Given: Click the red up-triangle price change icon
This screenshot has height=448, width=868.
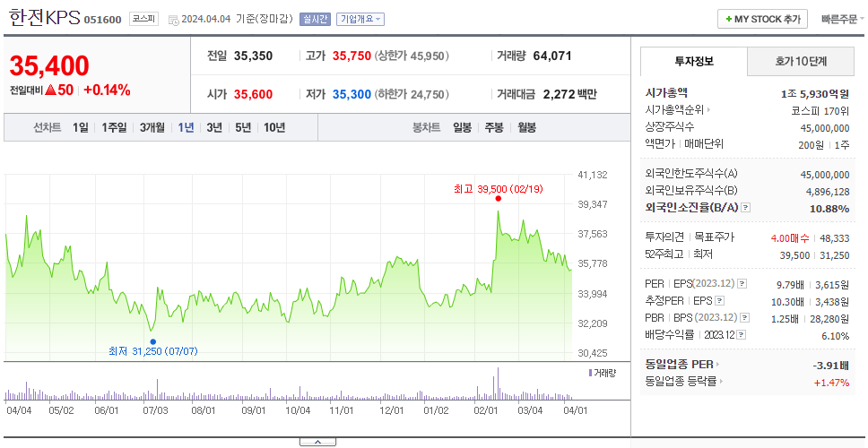Looking at the screenshot, I should click(x=50, y=90).
